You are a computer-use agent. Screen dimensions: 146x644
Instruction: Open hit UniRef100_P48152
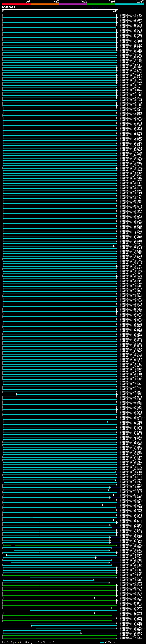[x=131, y=469]
